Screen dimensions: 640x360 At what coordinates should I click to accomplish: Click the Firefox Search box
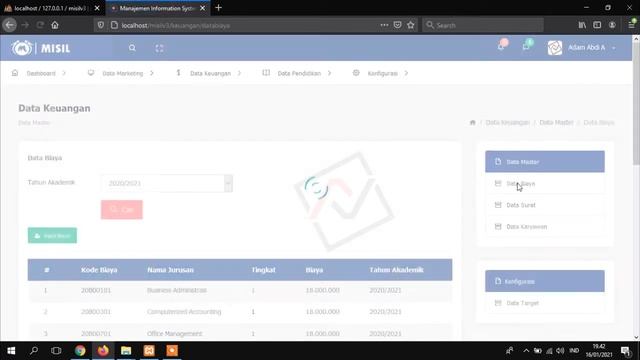point(482,25)
